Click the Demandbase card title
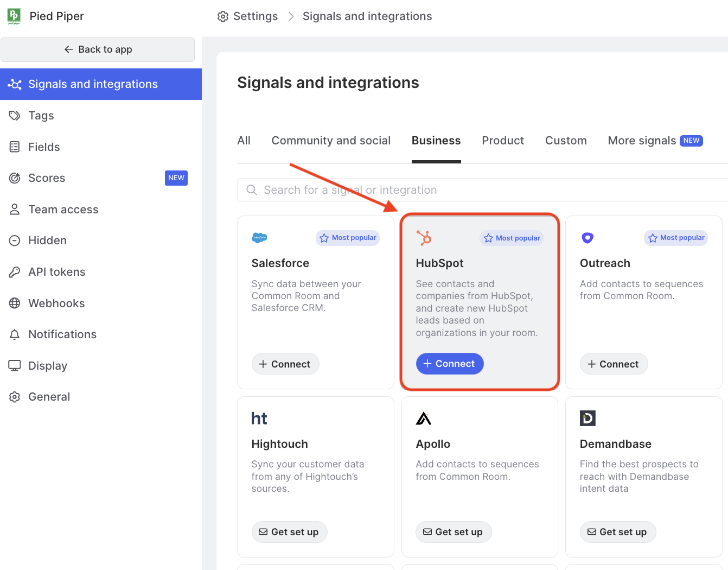Image resolution: width=728 pixels, height=570 pixels. click(x=616, y=444)
